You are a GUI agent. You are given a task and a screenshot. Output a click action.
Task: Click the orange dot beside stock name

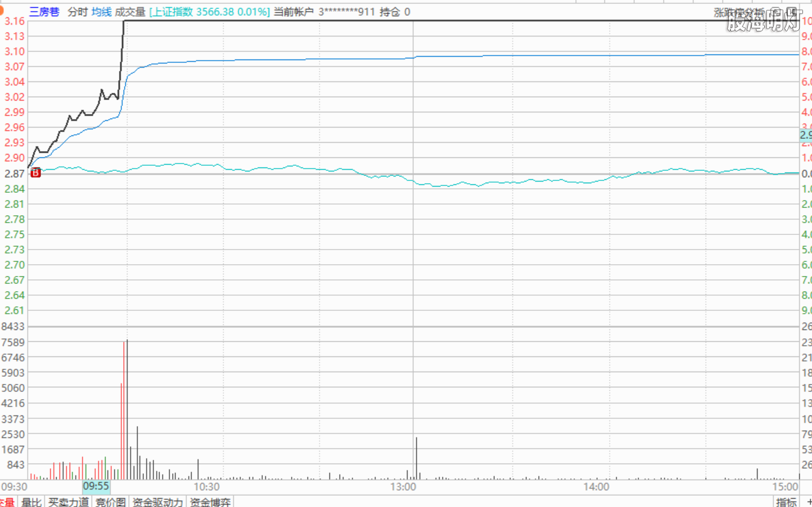1,10
